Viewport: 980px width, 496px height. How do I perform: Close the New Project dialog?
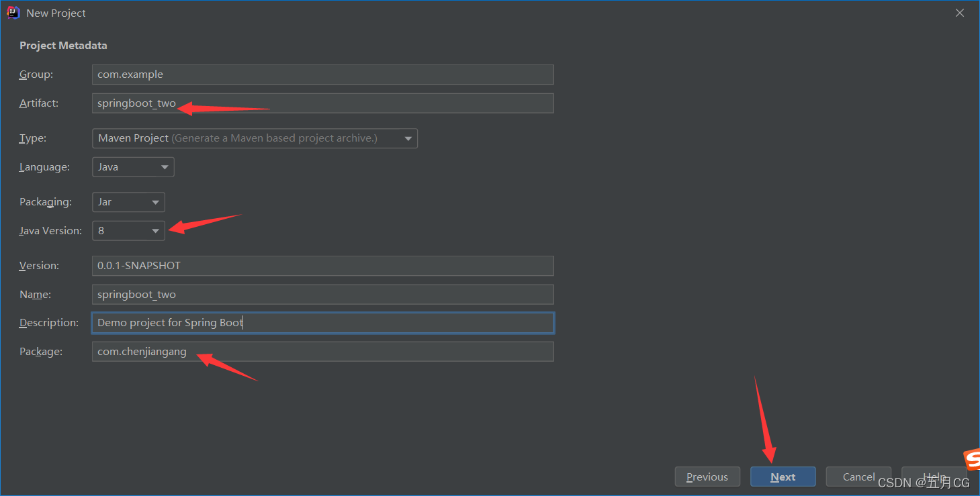(960, 13)
